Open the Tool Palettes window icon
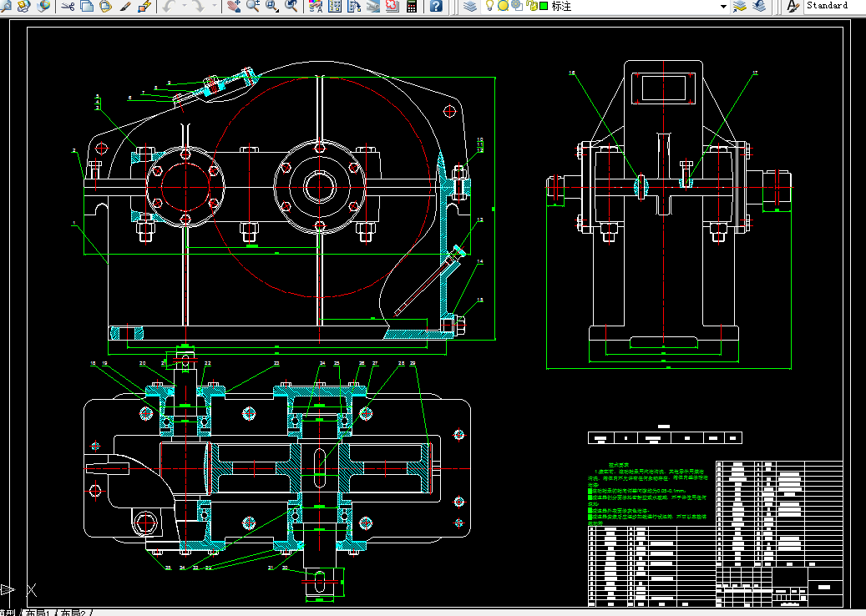Viewport: 866px width, 616px height. tap(354, 6)
